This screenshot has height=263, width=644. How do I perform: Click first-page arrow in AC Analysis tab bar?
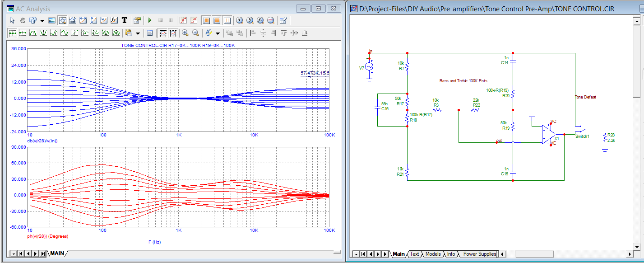coord(20,254)
